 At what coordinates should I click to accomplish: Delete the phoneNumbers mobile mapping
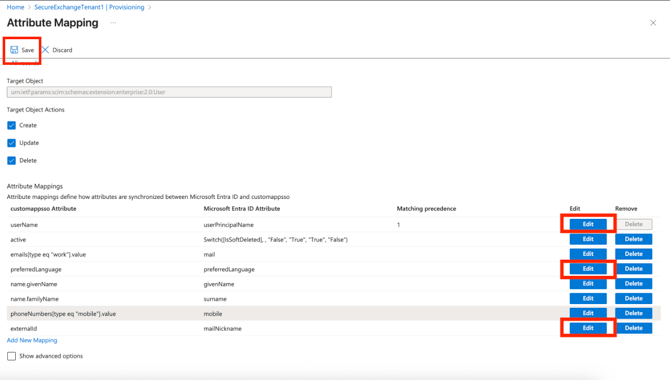click(634, 313)
